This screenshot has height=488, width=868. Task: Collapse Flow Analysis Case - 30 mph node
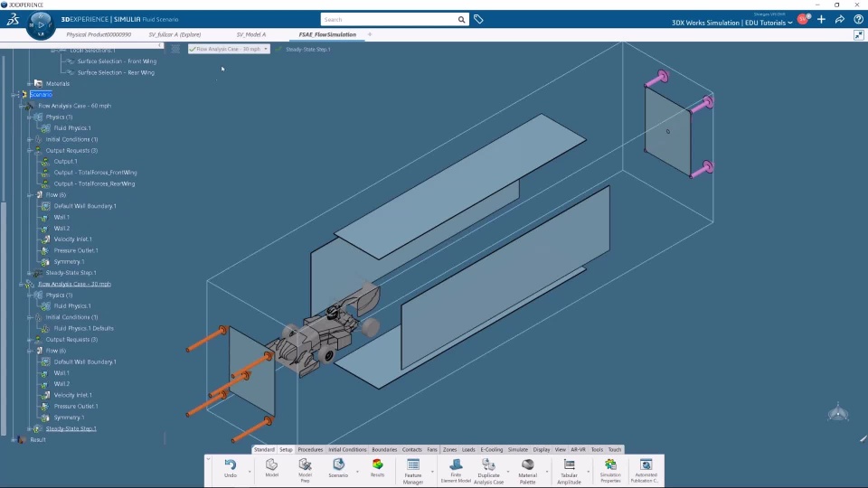pyautogui.click(x=22, y=284)
